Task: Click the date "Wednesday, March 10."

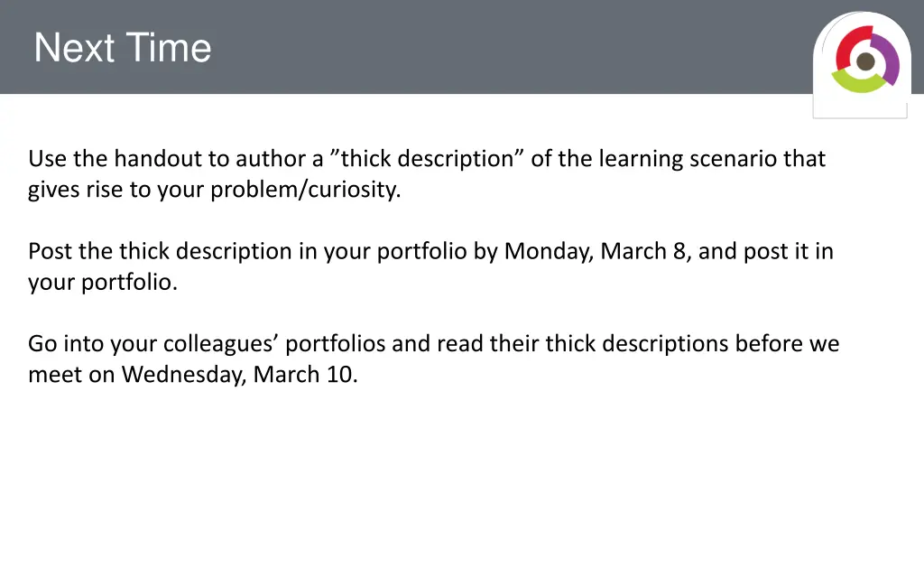Action: click(x=240, y=375)
